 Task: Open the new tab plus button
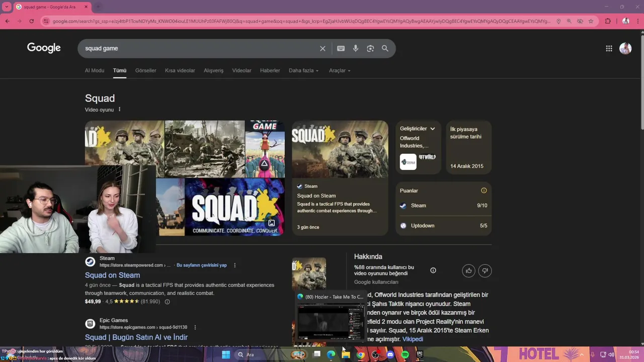coord(98,7)
